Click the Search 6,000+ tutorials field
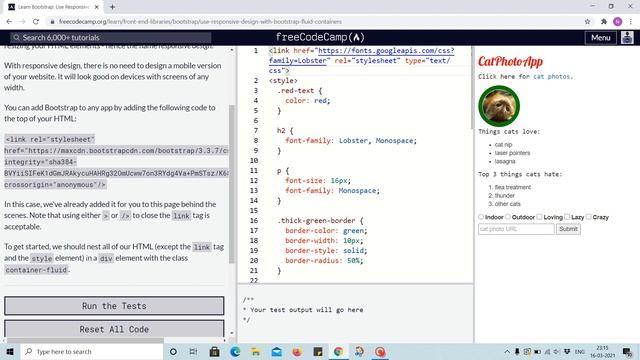640x360 pixels. [111, 38]
